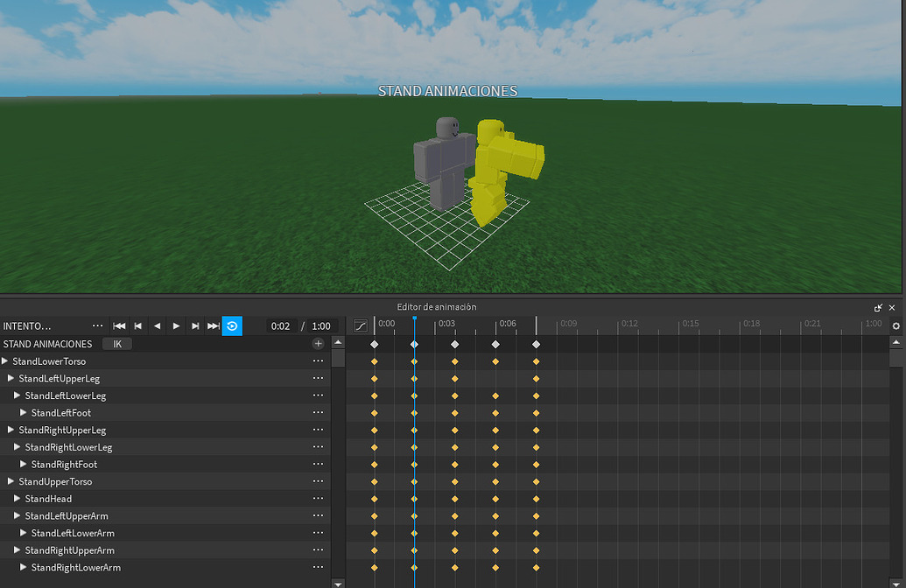Screen dimensions: 906x588
Task: Add a track with the plus button
Action: click(x=318, y=344)
